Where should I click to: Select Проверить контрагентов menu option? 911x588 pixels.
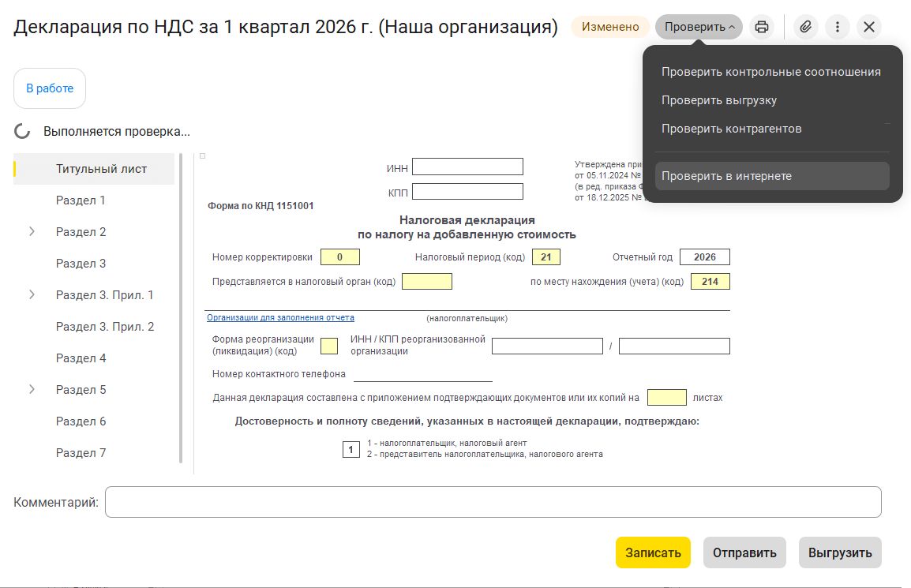[731, 129]
